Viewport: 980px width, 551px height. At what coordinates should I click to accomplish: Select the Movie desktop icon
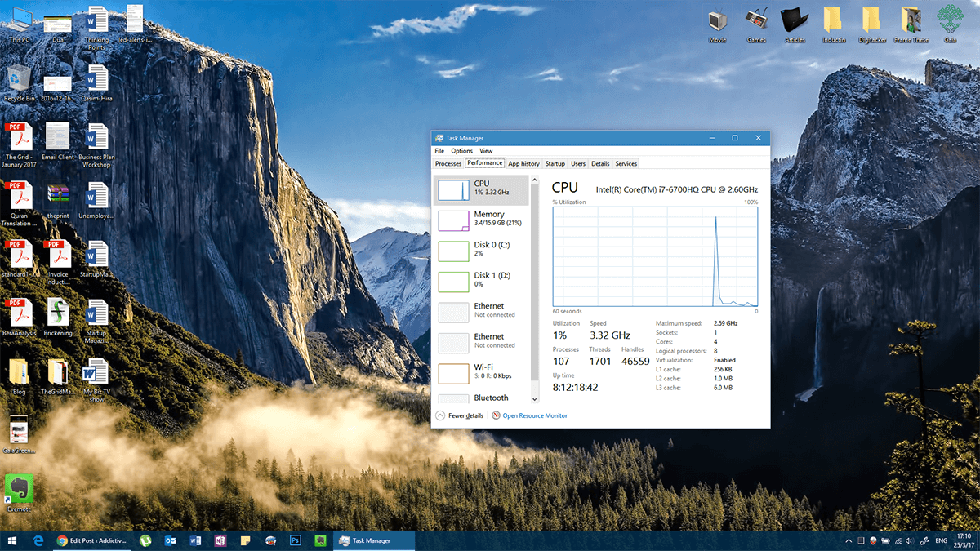point(718,24)
